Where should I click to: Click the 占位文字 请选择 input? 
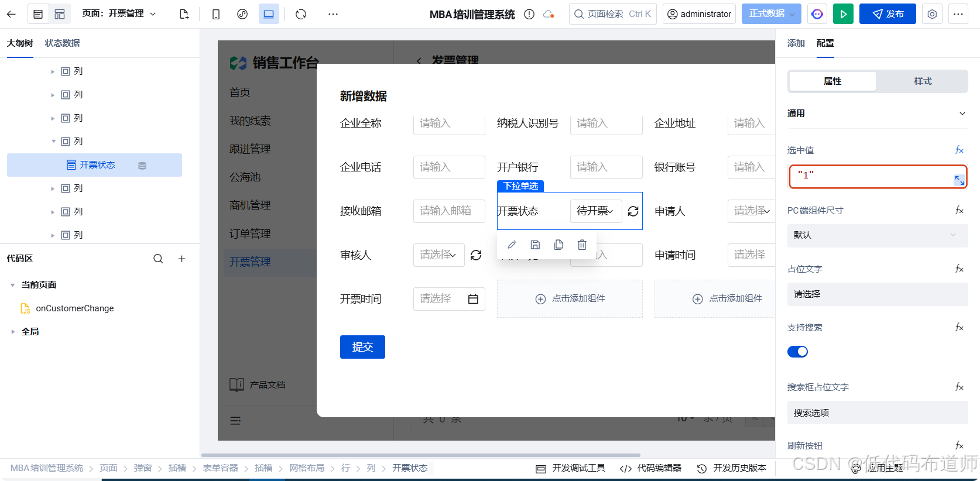[x=877, y=294]
